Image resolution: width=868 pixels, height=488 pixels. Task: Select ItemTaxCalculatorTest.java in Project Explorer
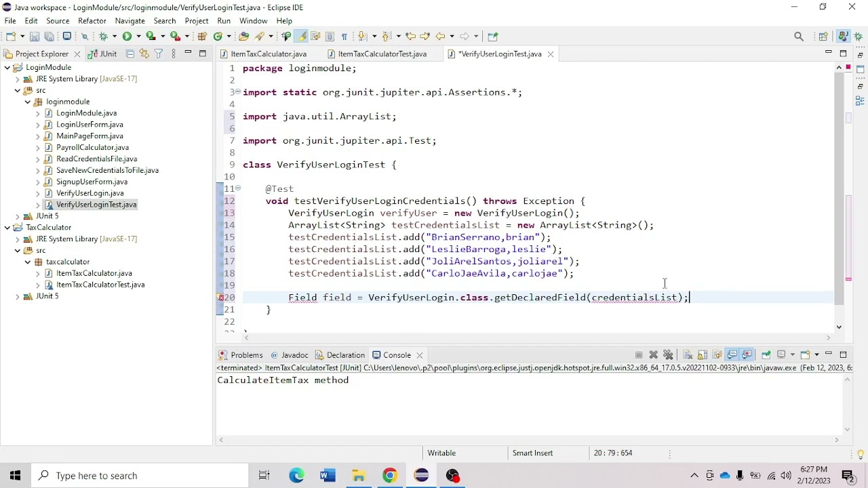tap(100, 285)
